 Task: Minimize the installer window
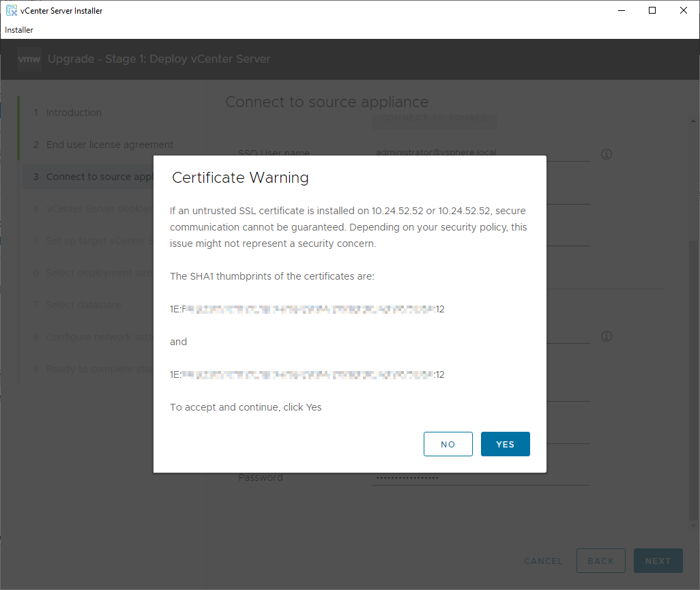coord(621,10)
